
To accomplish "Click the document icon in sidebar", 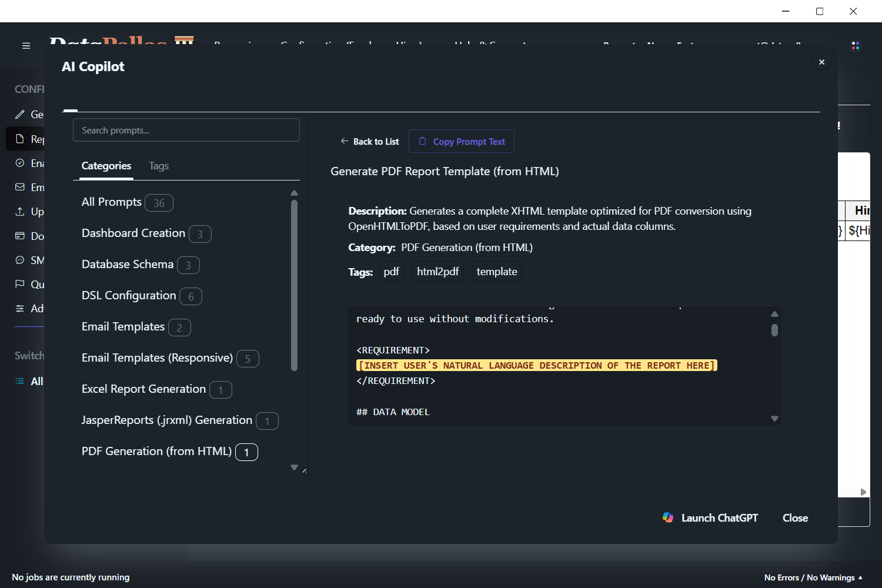I will [x=20, y=139].
